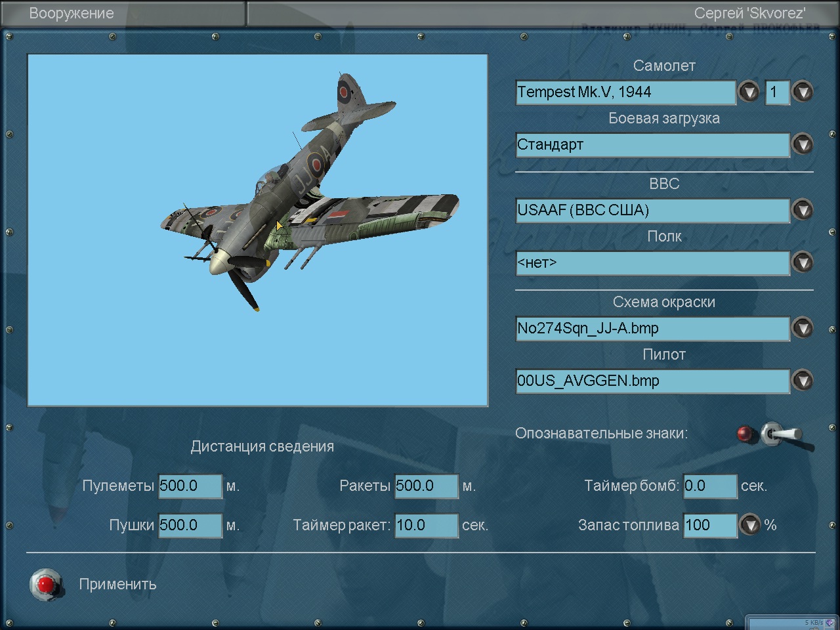The width and height of the screenshot is (840, 630).
Task: Click the Схема окраски label
Action: (x=664, y=302)
